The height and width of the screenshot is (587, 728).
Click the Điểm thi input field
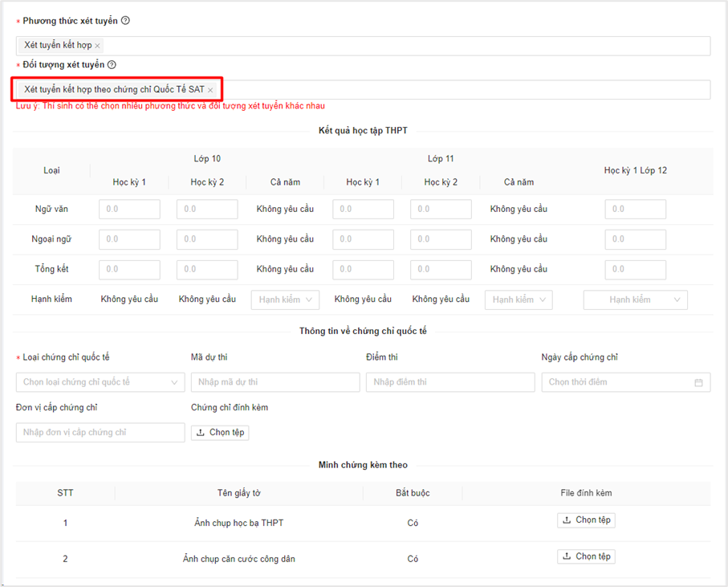[x=449, y=382]
